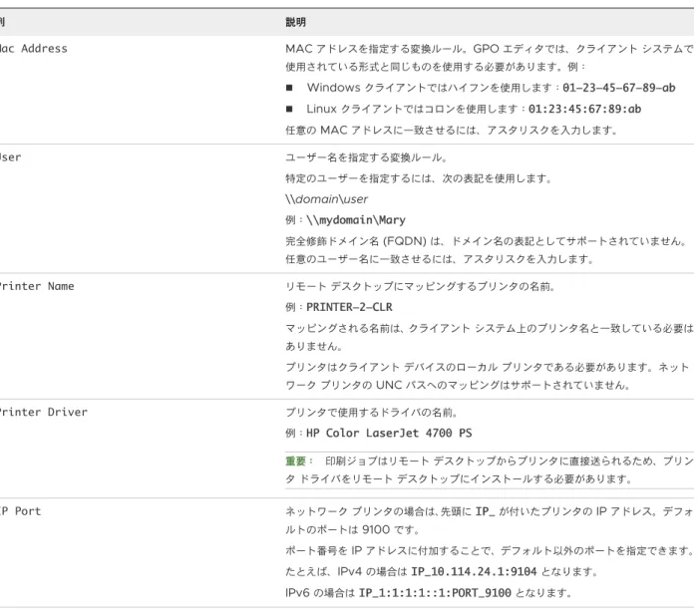Image resolution: width=700 pixels, height=613 pixels.
Task: Click the green 重要 note label
Action: click(295, 460)
